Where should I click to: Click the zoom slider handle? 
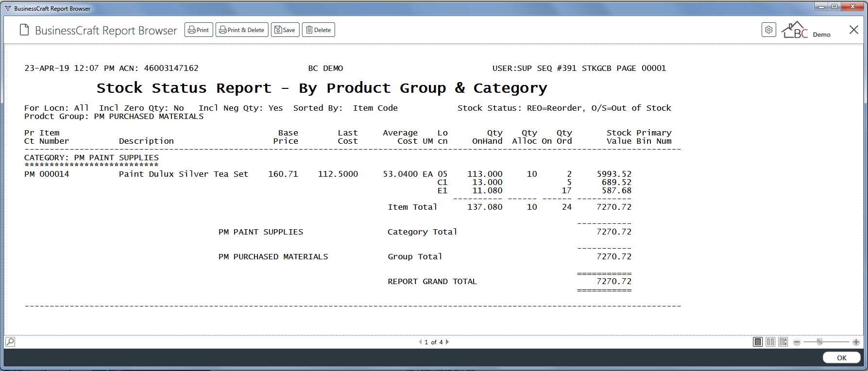[819, 342]
